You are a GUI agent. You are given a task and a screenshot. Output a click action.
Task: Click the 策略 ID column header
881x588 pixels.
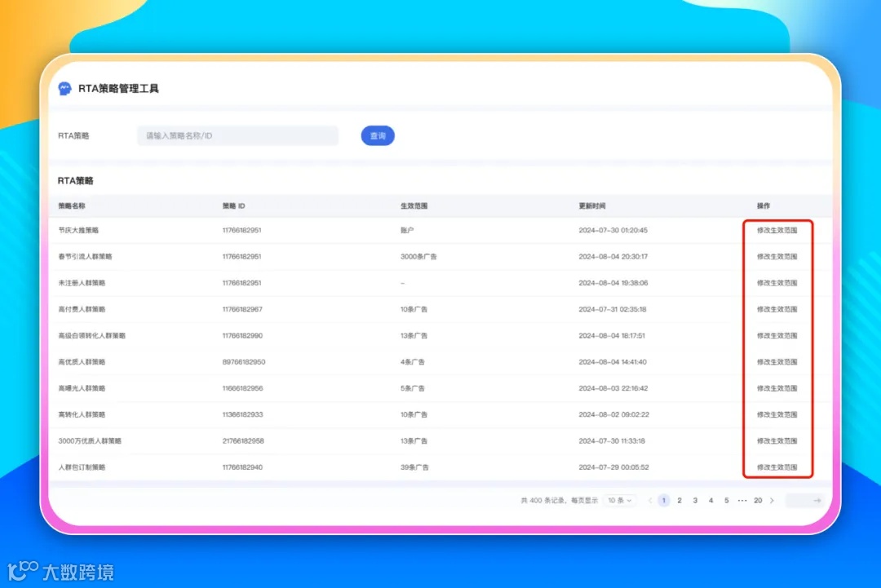coord(234,206)
